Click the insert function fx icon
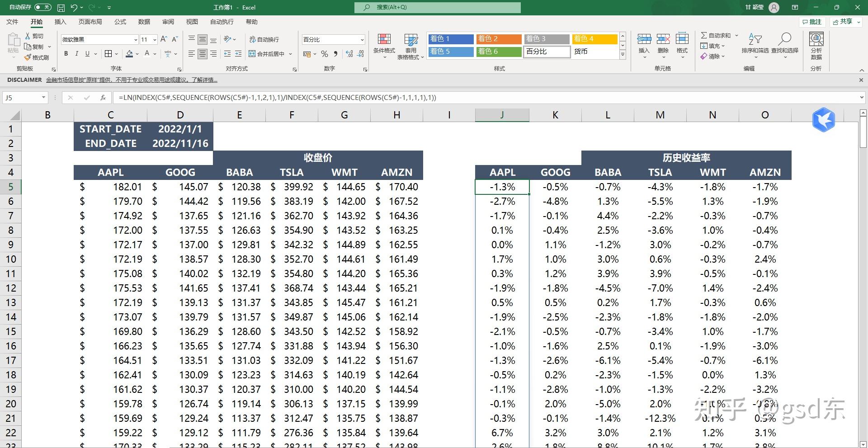This screenshot has height=448, width=868. 103,97
